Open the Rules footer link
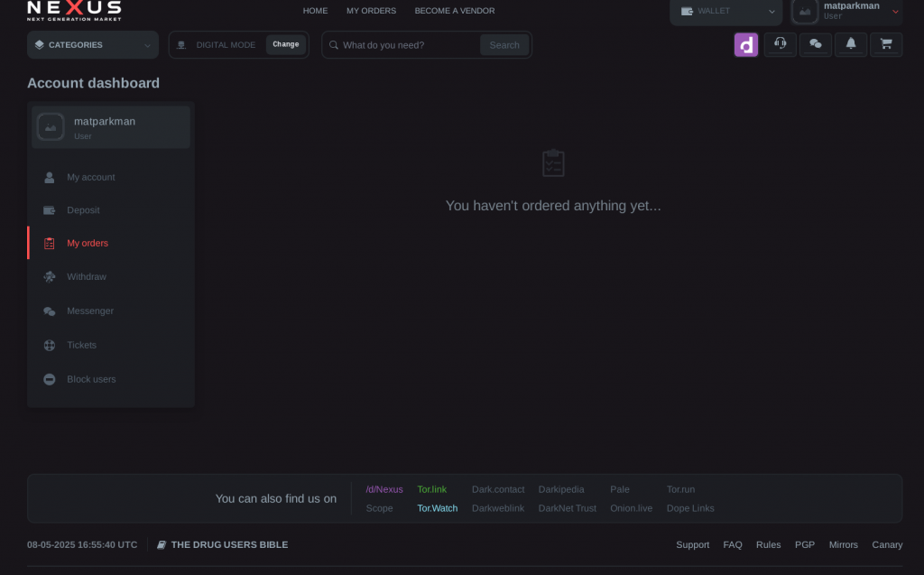 coord(769,545)
